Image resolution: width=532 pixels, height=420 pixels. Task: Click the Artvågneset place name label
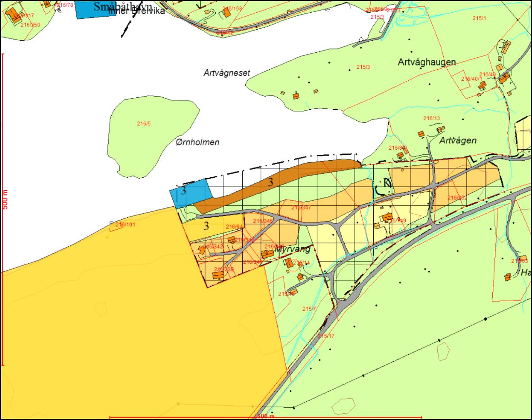tap(227, 73)
